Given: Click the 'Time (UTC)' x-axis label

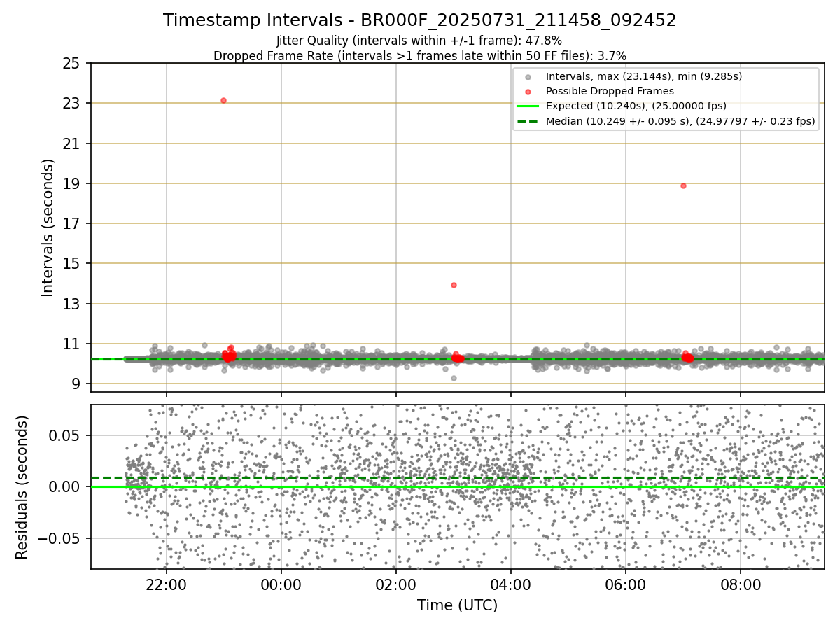Looking at the screenshot, I should 457,605.
